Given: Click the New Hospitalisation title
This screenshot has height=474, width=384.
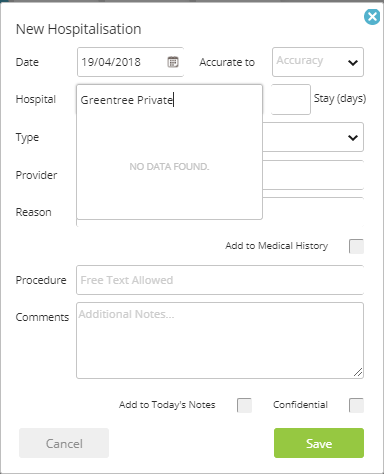Looking at the screenshot, I should coord(79,29).
